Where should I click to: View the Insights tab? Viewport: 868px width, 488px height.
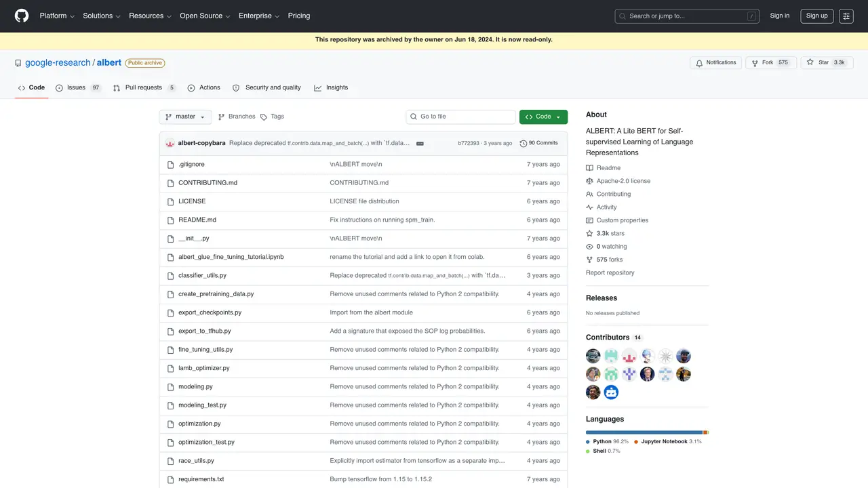331,87
